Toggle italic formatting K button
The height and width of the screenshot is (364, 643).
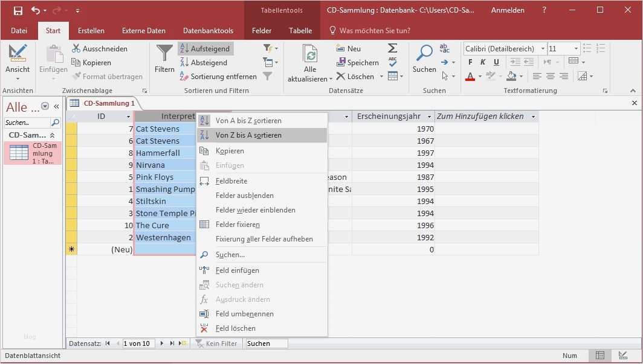(x=483, y=62)
